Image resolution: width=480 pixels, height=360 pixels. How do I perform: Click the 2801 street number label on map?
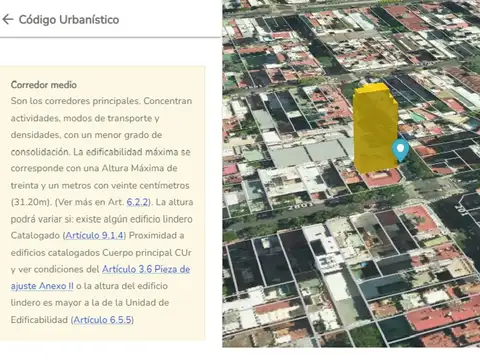(x=300, y=205)
